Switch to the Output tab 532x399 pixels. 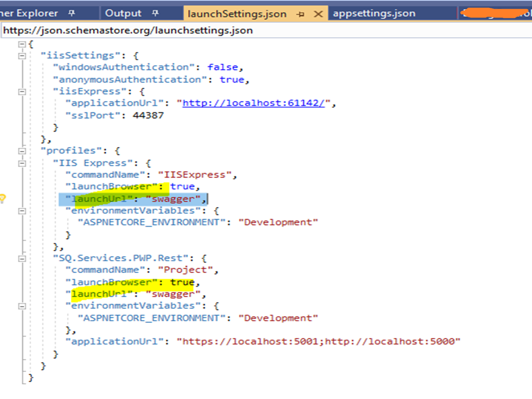[123, 13]
